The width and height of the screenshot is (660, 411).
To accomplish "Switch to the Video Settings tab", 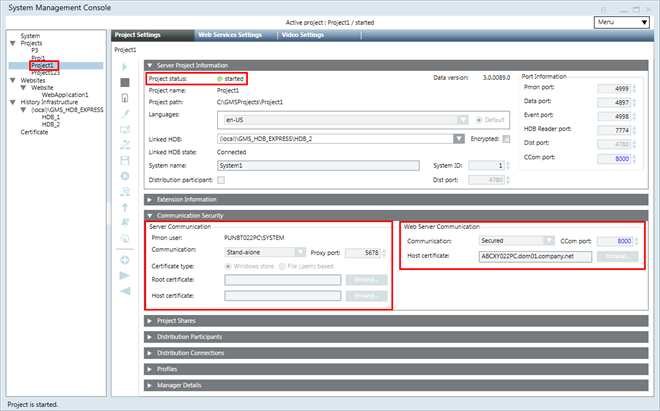I will pos(302,35).
